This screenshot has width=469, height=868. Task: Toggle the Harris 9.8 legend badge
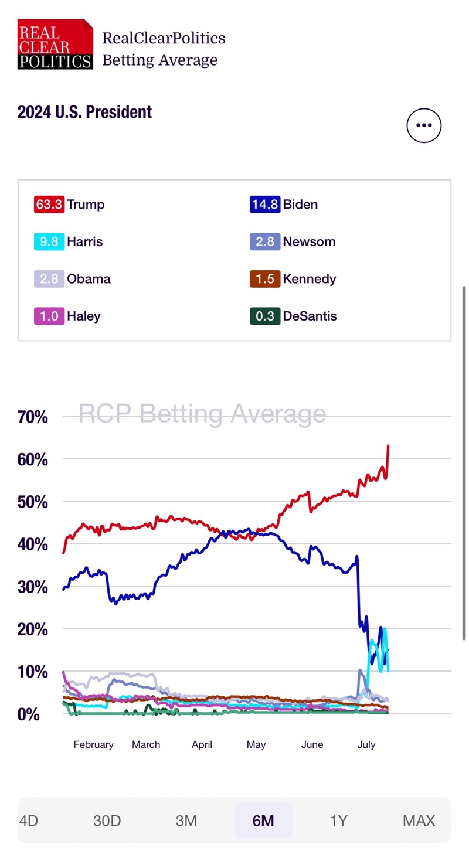tap(49, 241)
